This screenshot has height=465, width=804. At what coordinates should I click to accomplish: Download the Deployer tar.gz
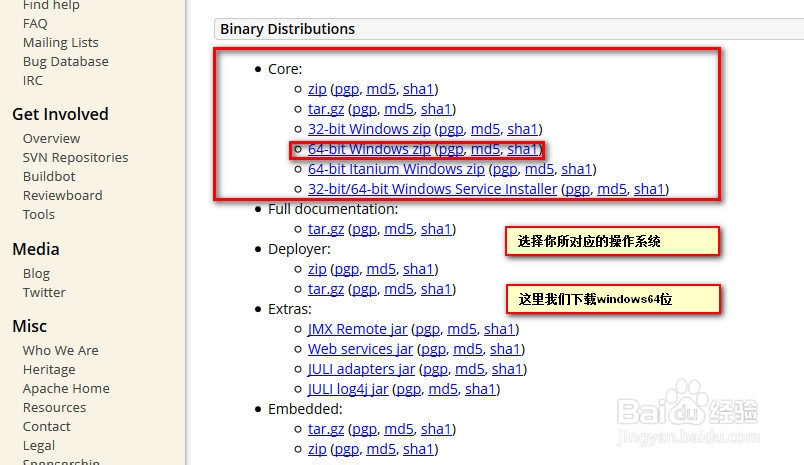(x=326, y=289)
